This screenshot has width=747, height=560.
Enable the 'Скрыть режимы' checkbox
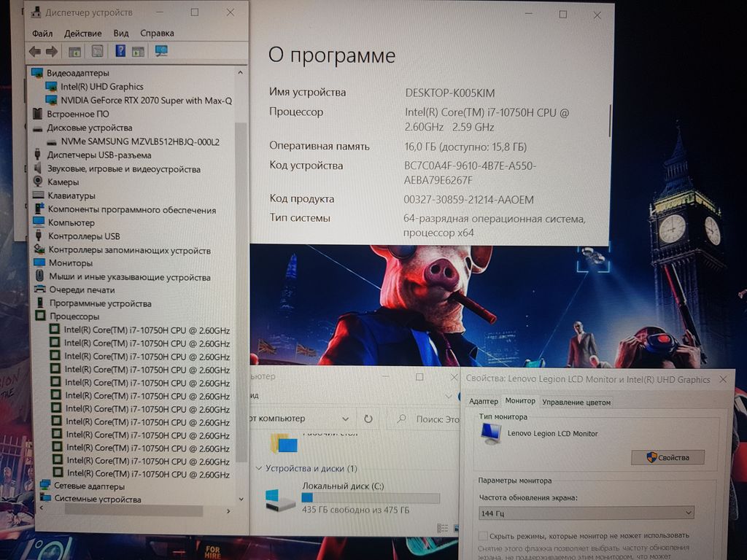point(483,534)
